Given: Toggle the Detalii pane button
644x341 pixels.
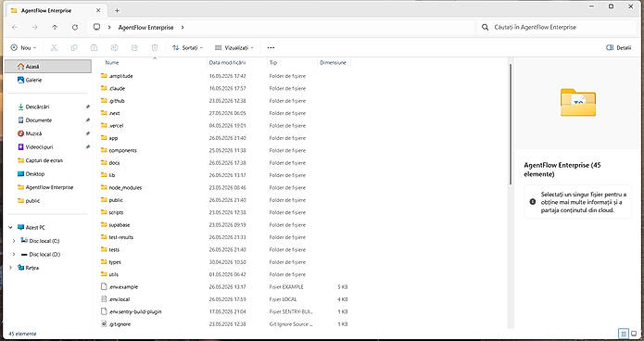Looking at the screenshot, I should (619, 47).
